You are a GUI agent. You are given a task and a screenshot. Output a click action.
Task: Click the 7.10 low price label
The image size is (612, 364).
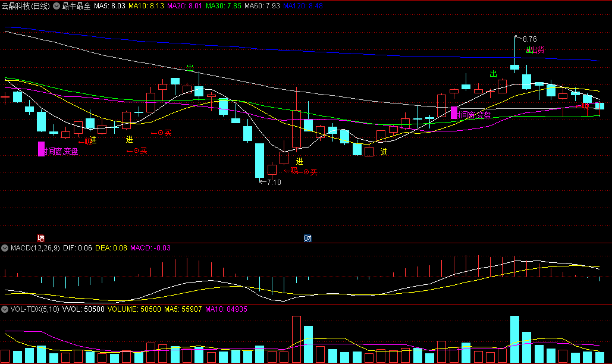click(274, 182)
